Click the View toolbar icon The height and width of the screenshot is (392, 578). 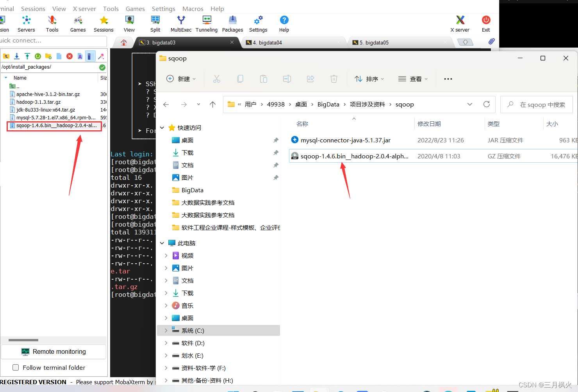coord(129,24)
